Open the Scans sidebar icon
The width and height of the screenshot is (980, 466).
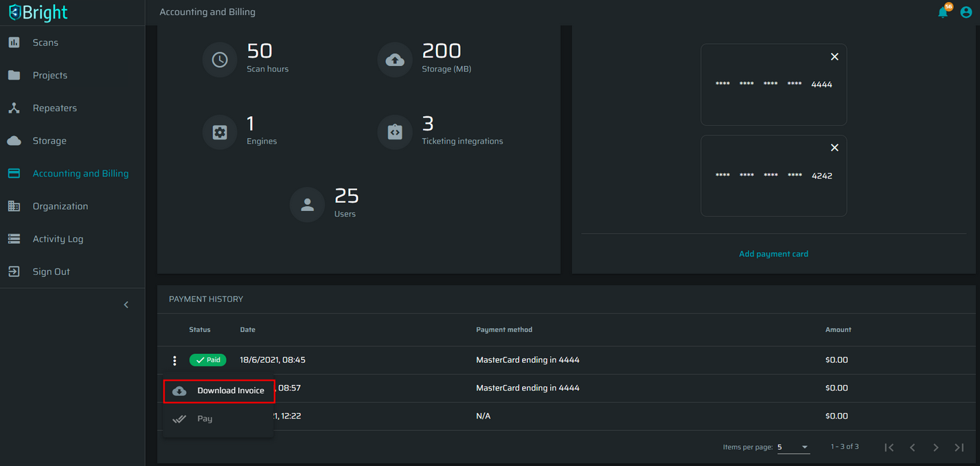pos(14,43)
